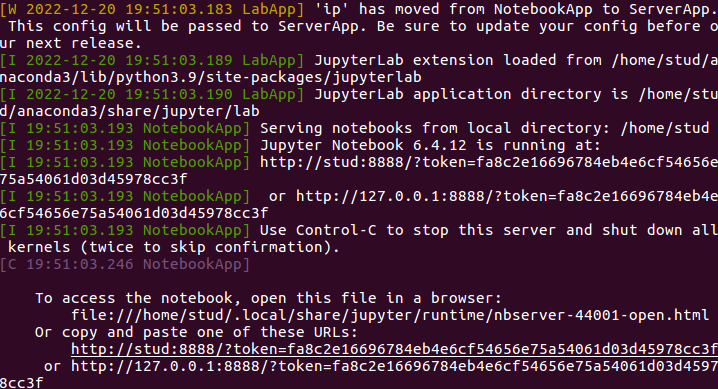
Task: Click the last 'or http://127.0.0.1:8888' URL line
Action: [381, 367]
